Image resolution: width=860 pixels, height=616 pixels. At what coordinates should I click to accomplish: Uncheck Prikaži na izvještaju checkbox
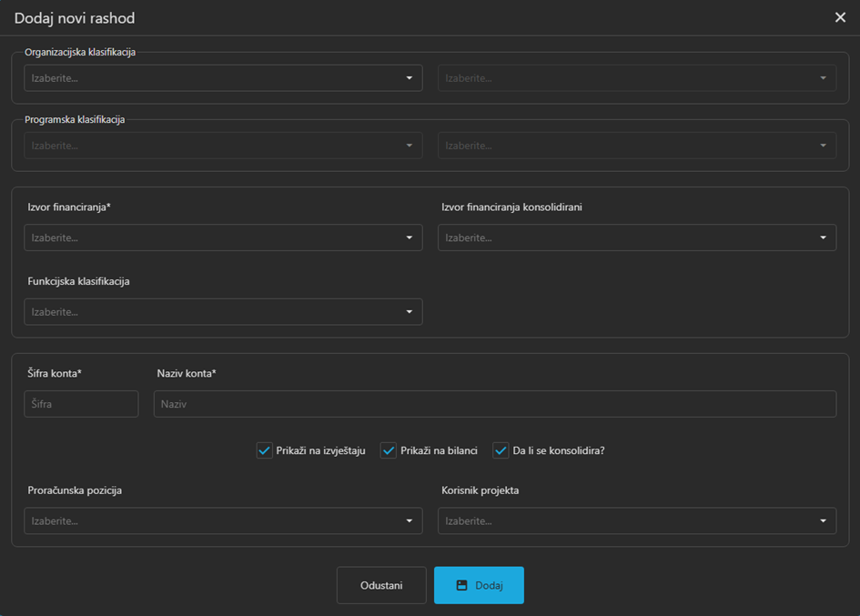pos(265,450)
